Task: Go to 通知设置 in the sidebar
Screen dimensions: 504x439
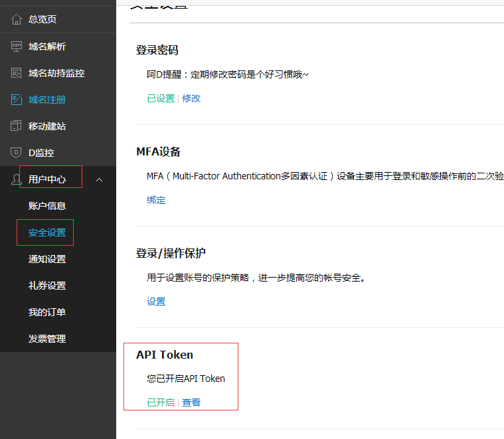Action: coord(47,259)
